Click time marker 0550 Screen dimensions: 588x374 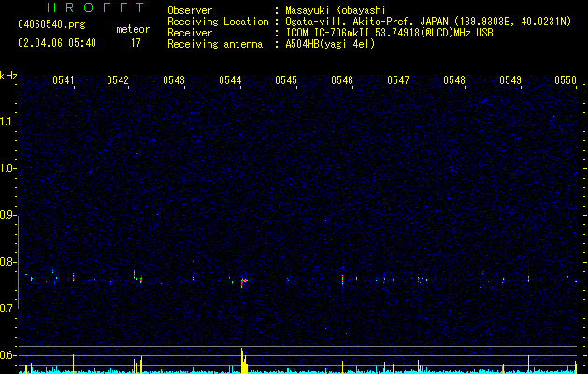tap(566, 79)
